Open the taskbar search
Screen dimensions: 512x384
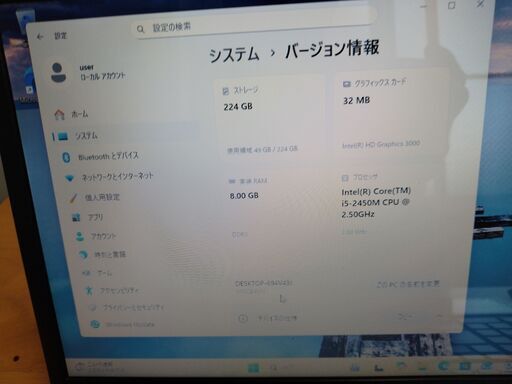(x=275, y=368)
